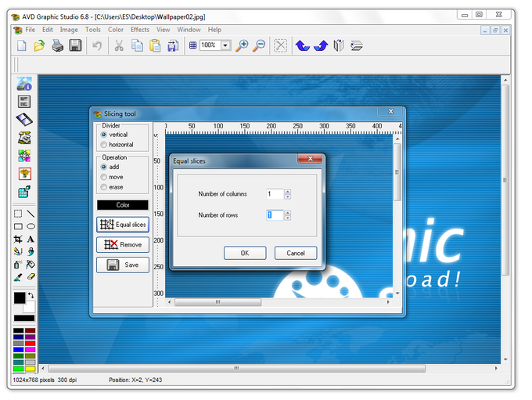Choose the add operation radio button
532x400 pixels.
[x=104, y=167]
